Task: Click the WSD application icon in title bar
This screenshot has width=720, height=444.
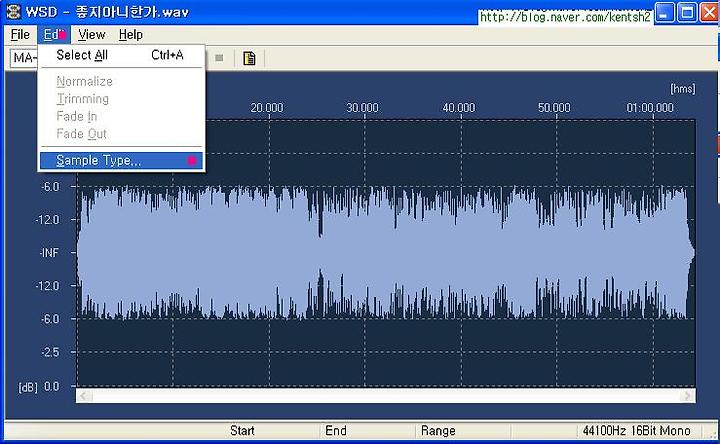Action: pos(13,11)
